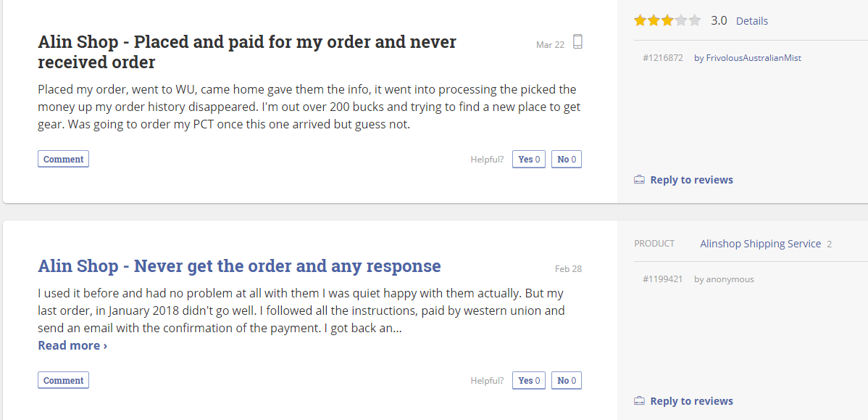
Task: Vote Yes on the 'never received order' review
Action: 528,160
